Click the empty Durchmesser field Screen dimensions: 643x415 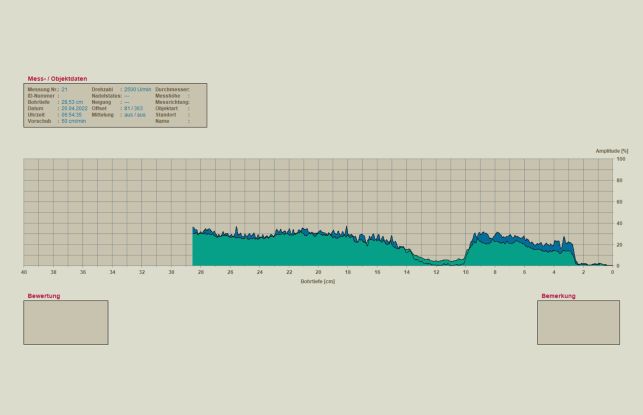tap(198, 89)
